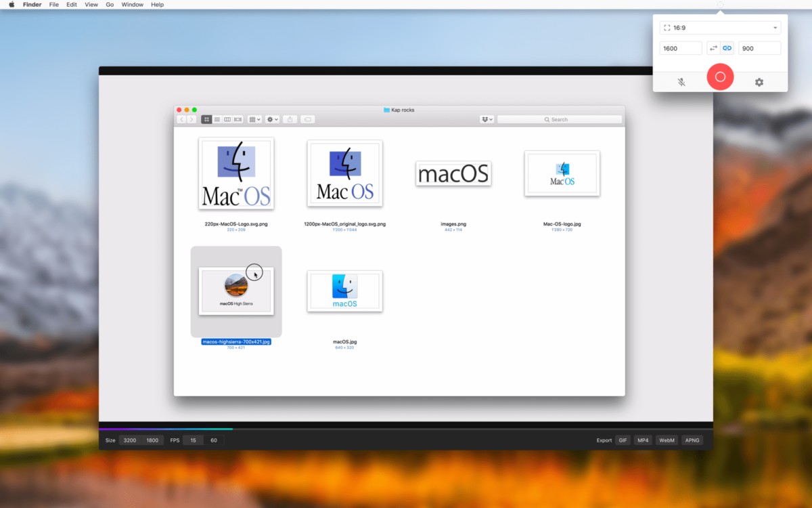Viewport: 812px width, 508px height.
Task: Select the Mac-OS-logo.jpg thumbnail
Action: pos(562,173)
